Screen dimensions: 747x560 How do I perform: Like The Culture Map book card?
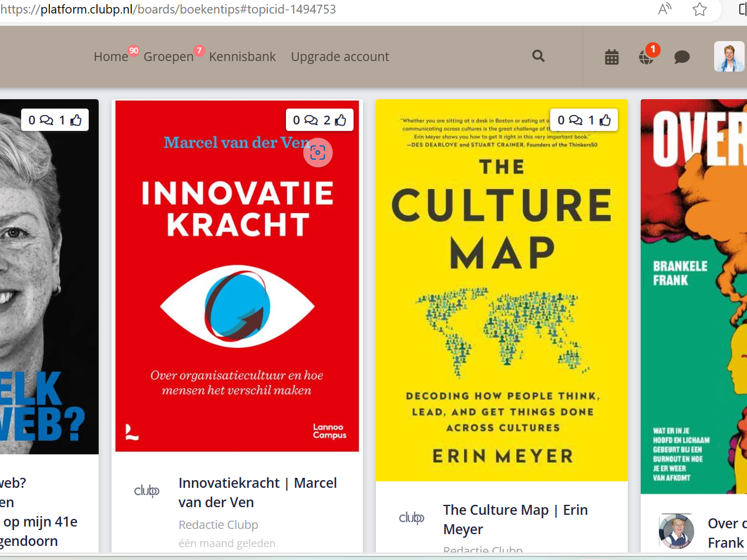tap(605, 120)
